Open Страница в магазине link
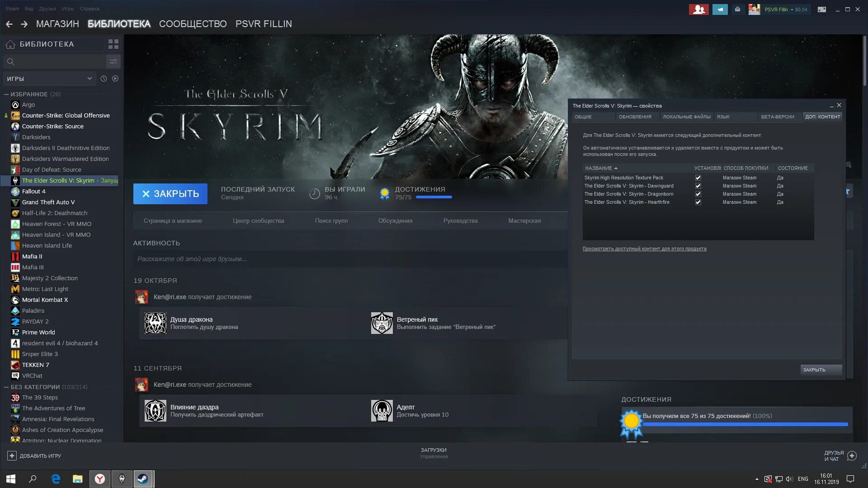This screenshot has height=488, width=868. (173, 221)
